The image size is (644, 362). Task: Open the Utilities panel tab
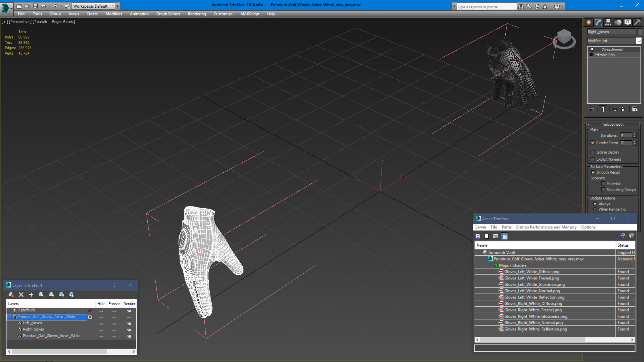637,23
